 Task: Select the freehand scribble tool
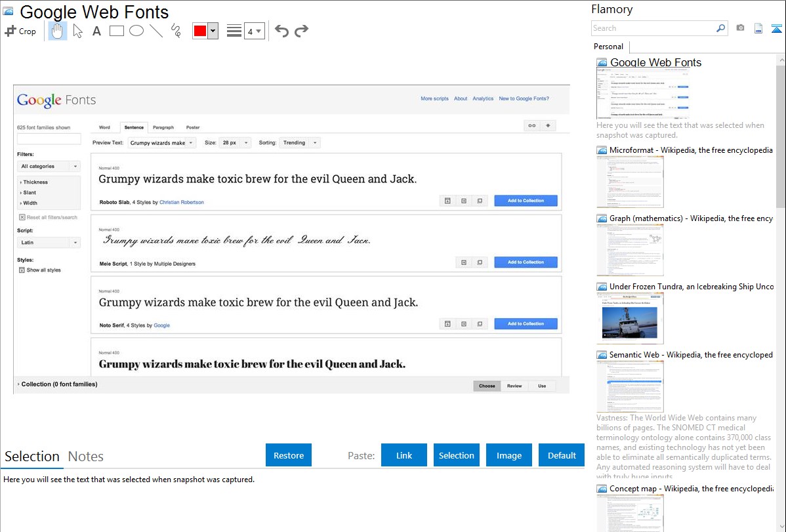coord(176,31)
